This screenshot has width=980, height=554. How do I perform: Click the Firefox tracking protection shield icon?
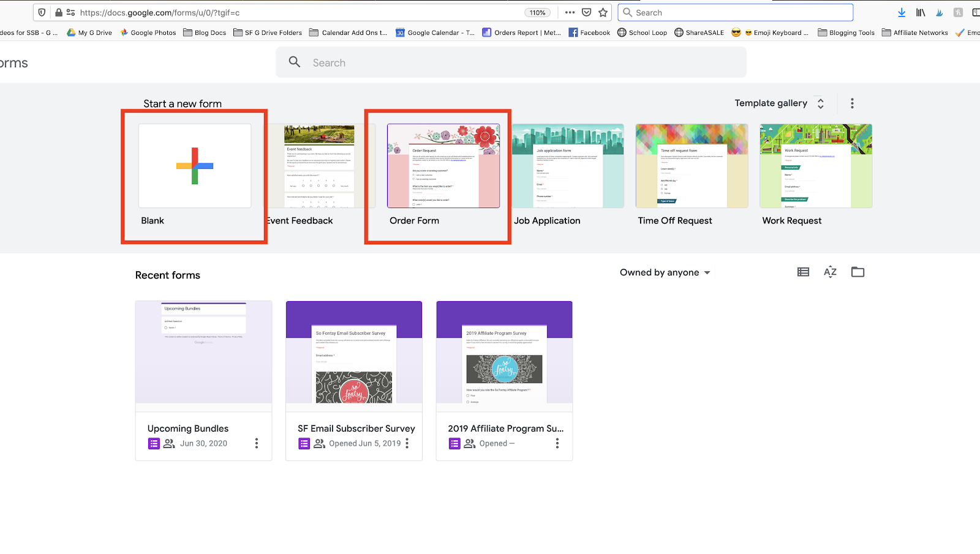pos(42,12)
